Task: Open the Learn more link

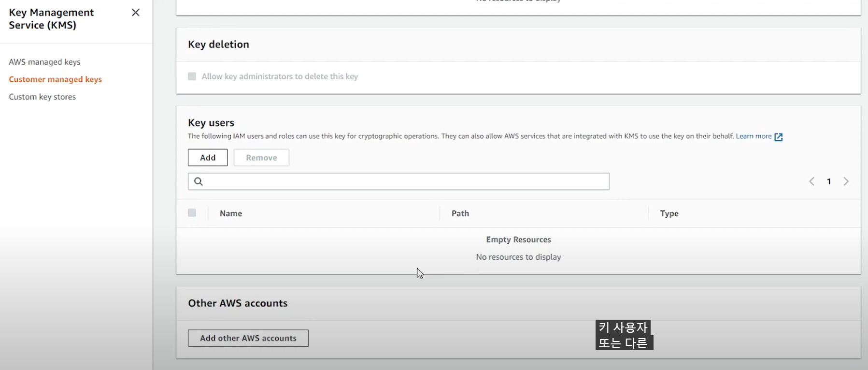Action: click(x=754, y=136)
